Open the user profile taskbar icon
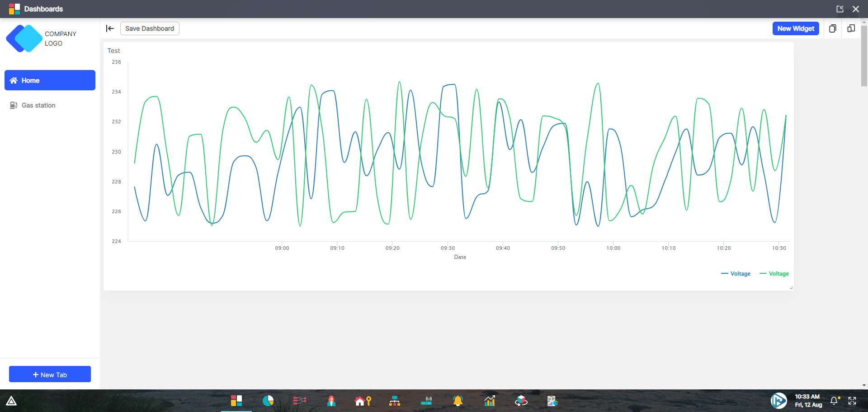Image resolution: width=868 pixels, height=412 pixels. [331, 401]
